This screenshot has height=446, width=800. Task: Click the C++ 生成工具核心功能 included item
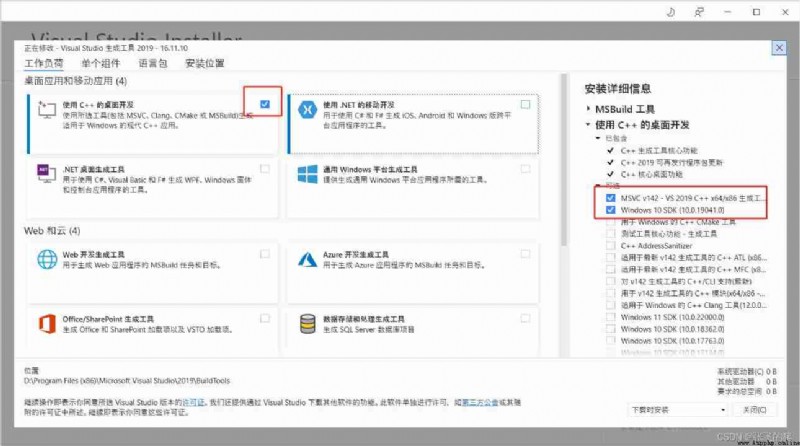click(659, 151)
